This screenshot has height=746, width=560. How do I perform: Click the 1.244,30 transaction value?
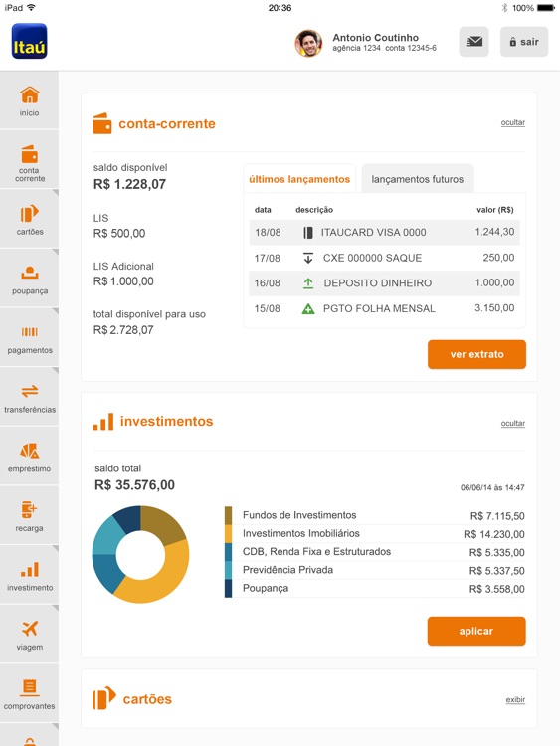(494, 232)
